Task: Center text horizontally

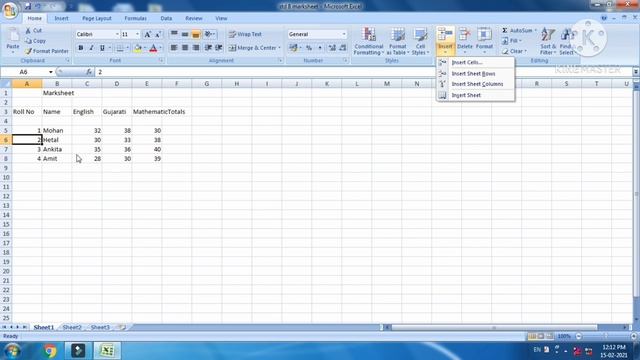Action: tap(185, 48)
